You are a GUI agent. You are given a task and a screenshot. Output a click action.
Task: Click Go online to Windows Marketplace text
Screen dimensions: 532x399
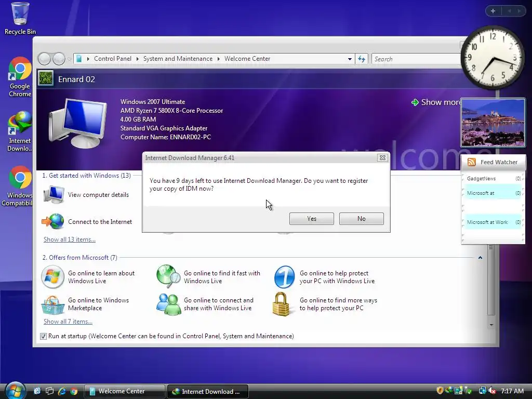click(98, 304)
